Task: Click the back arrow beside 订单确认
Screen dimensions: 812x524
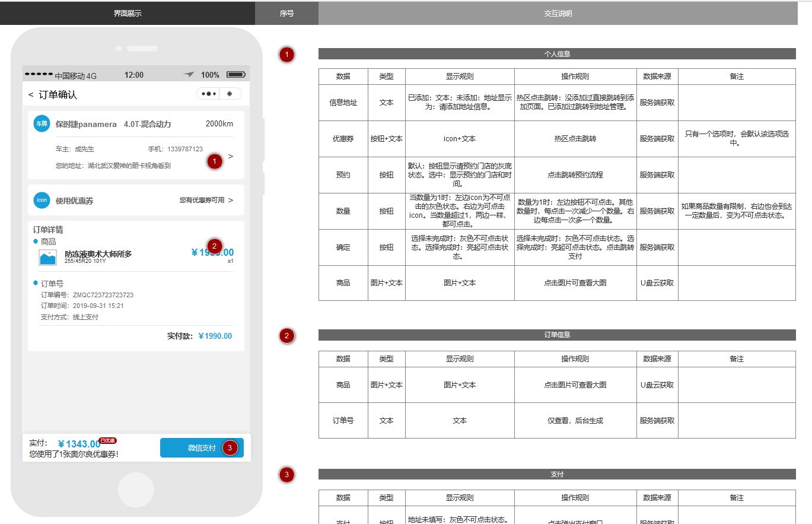Action: (31, 94)
